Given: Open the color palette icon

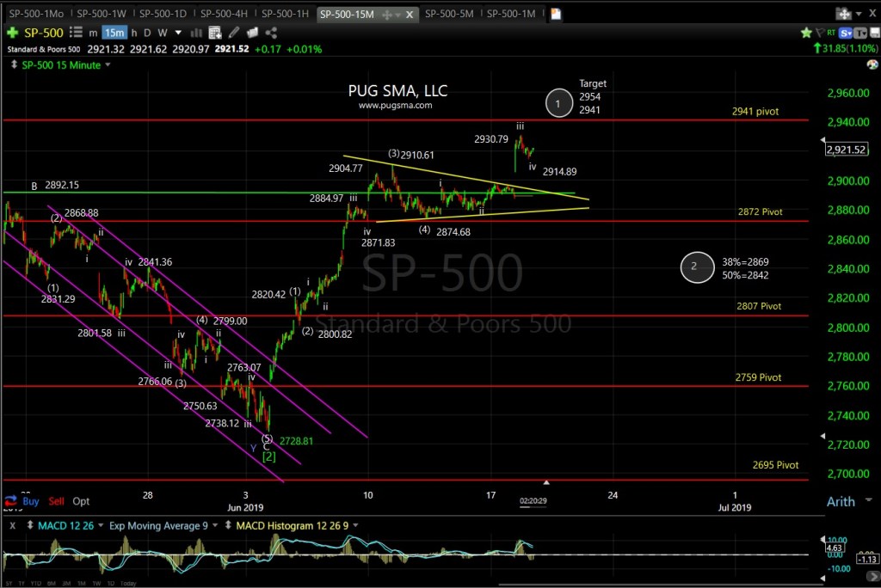Looking at the screenshot, I should pos(872,64).
